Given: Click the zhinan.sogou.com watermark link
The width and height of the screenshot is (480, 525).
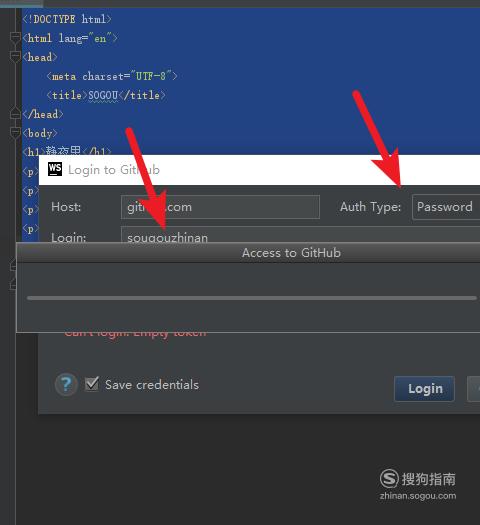Looking at the screenshot, I should 418,496.
